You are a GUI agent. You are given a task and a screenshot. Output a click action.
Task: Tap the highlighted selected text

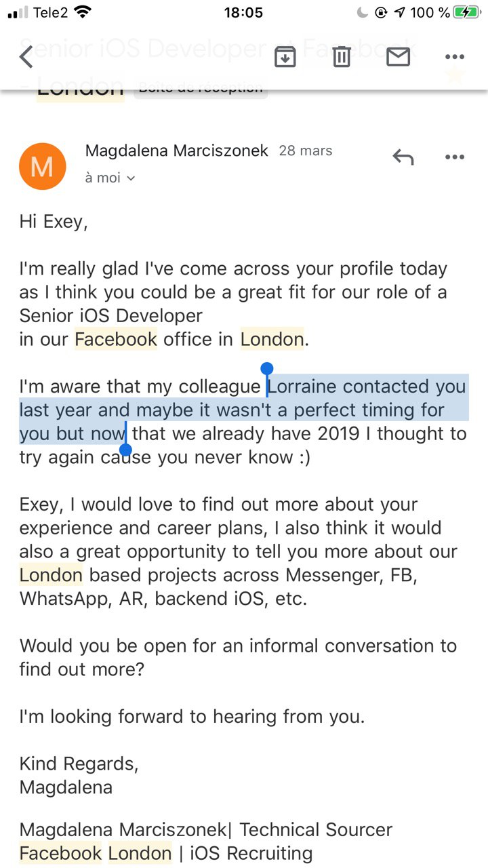(244, 410)
